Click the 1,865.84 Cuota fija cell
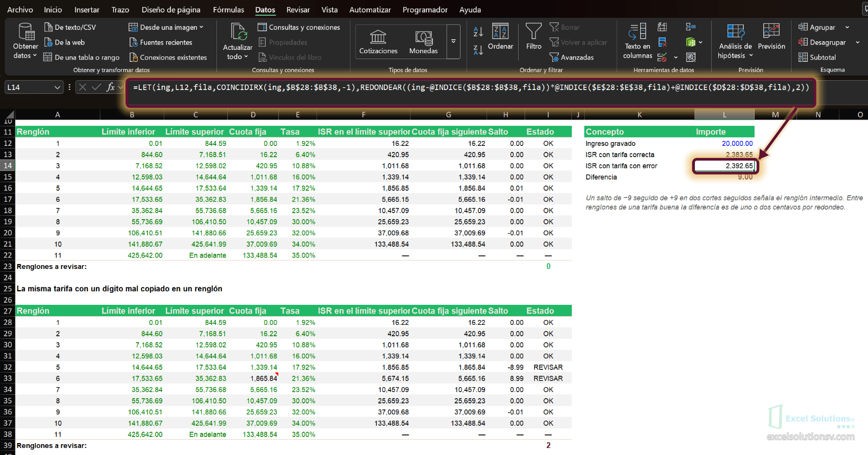868x455 pixels. [x=253, y=379]
